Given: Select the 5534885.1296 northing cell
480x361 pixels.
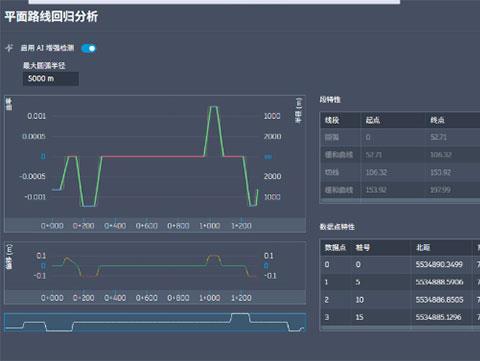Looking at the screenshot, I should pyautogui.click(x=438, y=317).
